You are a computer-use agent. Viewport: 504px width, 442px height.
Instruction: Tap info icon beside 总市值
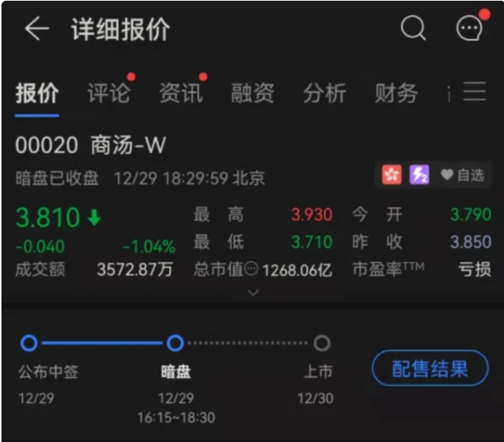(251, 269)
